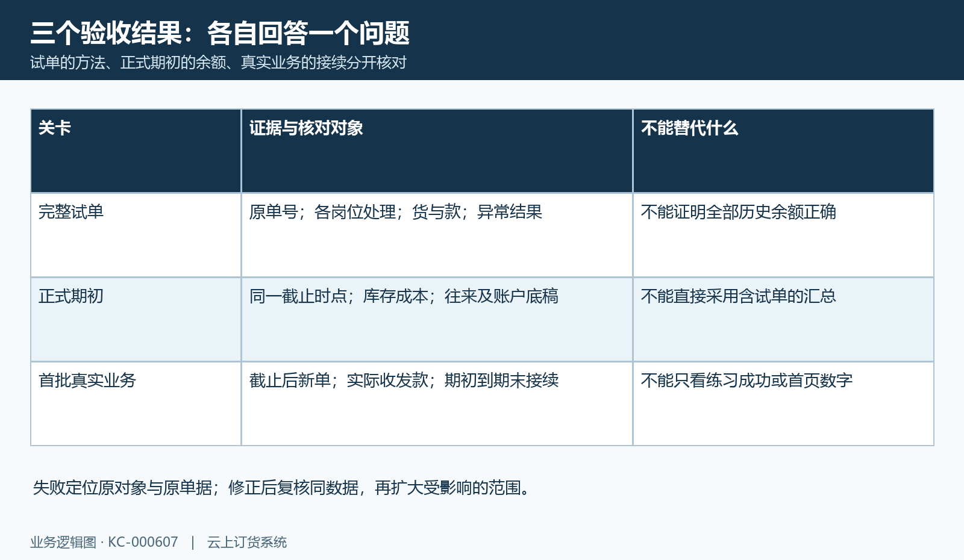
Task: Select the cell 正式期初
Action: (x=136, y=320)
